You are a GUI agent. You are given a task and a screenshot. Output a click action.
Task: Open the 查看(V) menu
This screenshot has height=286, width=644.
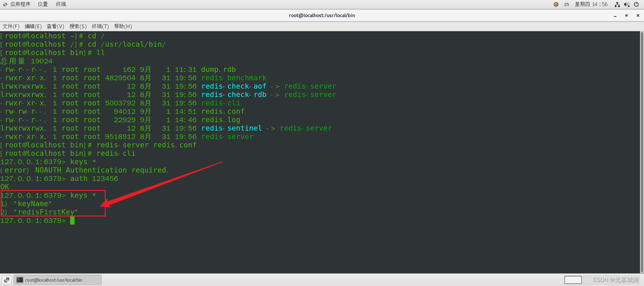coord(55,26)
